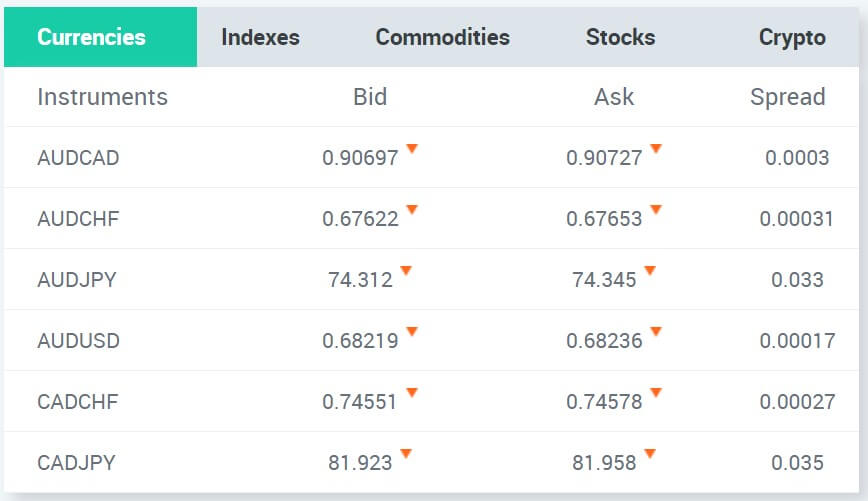868x501 pixels.
Task: Select the AUDCAD instrument row
Action: [431, 157]
